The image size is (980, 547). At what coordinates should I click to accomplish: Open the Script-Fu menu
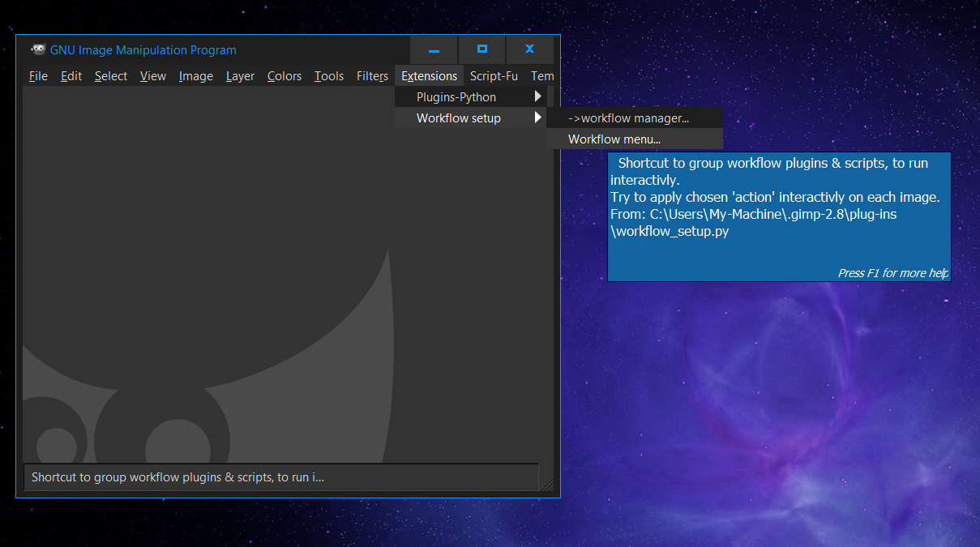(494, 76)
